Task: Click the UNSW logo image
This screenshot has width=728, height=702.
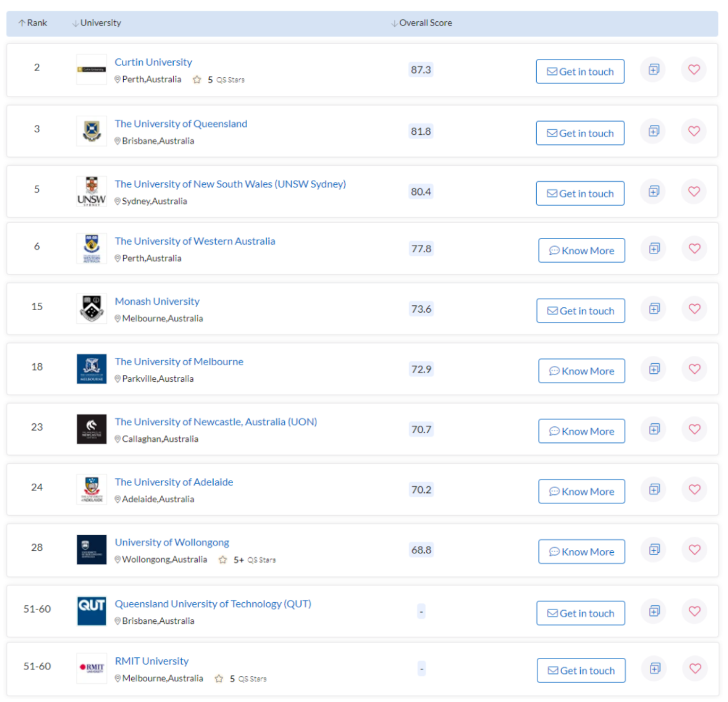Action: [91, 191]
